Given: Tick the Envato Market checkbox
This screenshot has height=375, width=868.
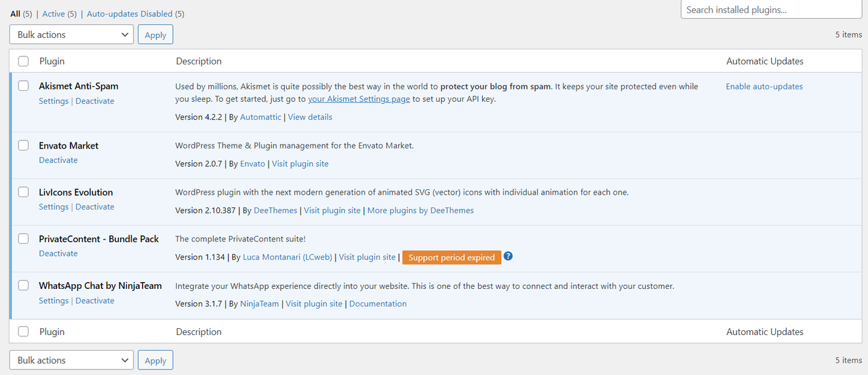Looking at the screenshot, I should 24,145.
